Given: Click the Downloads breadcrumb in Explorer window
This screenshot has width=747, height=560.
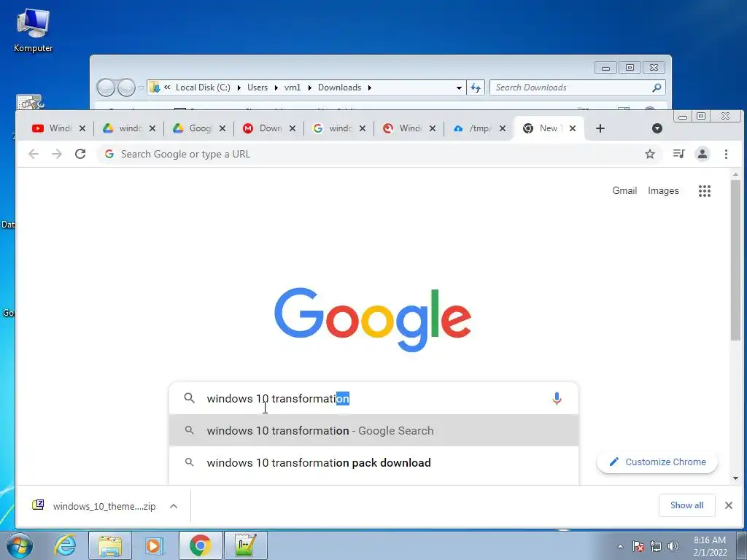Looking at the screenshot, I should (x=339, y=87).
